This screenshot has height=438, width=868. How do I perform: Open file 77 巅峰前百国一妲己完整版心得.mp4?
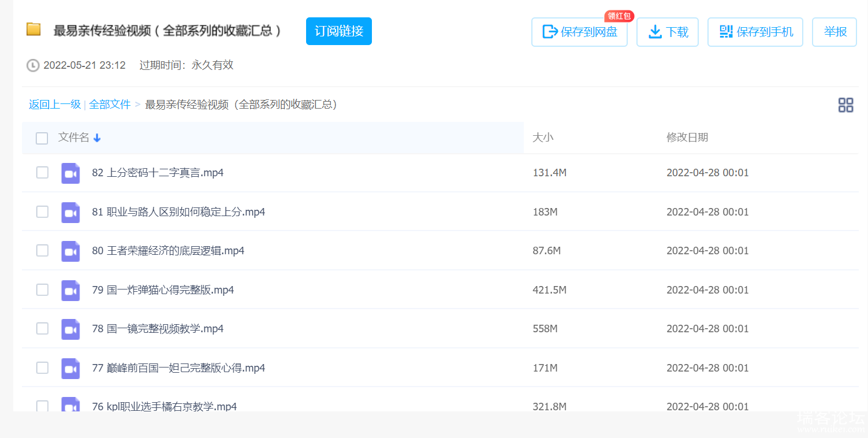point(178,368)
